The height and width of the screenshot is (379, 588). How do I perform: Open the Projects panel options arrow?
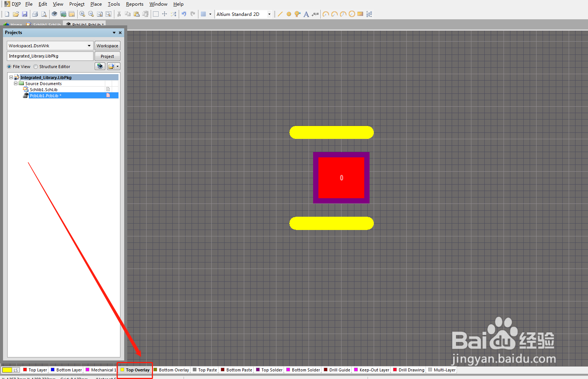tap(114, 33)
